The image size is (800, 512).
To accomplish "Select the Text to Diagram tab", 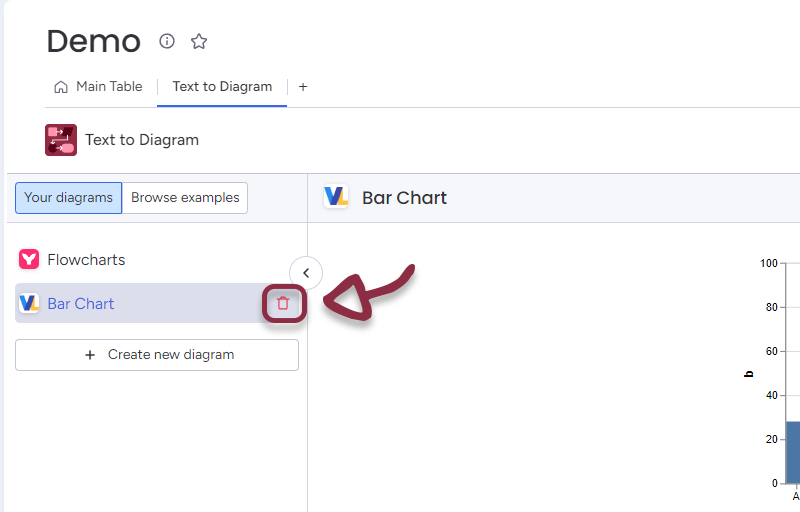I will 222,87.
